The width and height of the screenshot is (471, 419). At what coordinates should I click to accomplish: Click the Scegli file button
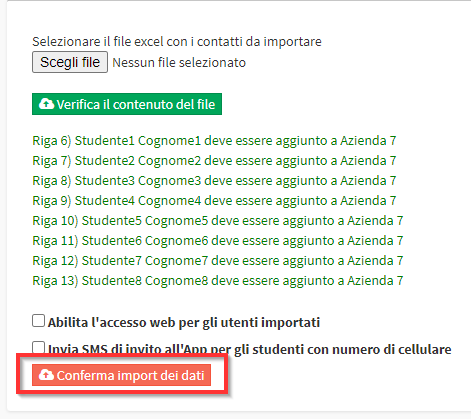tap(70, 62)
